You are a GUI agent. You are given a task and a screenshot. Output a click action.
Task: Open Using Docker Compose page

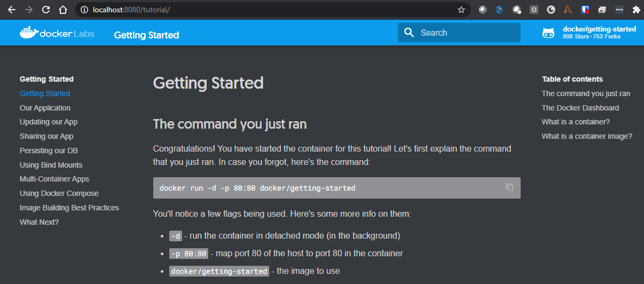59,193
